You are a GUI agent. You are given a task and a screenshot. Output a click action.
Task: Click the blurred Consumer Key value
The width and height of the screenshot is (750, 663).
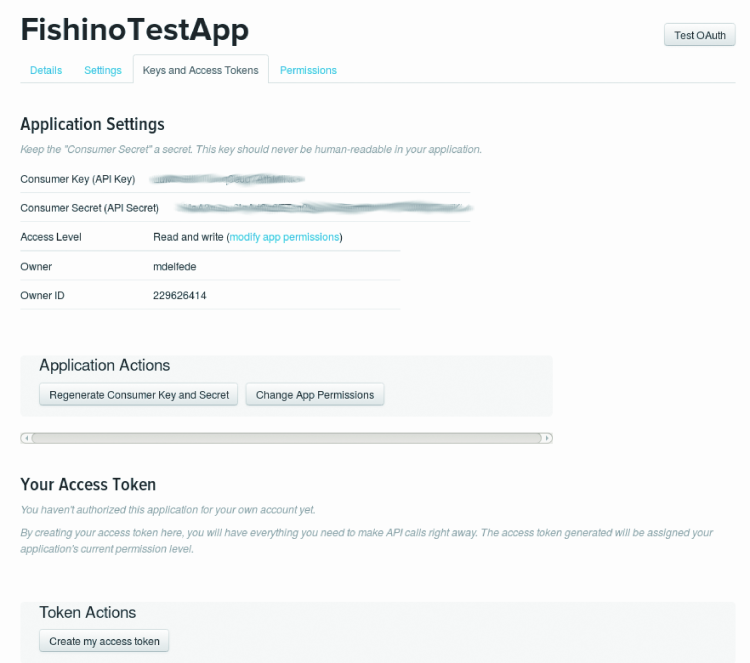227,179
